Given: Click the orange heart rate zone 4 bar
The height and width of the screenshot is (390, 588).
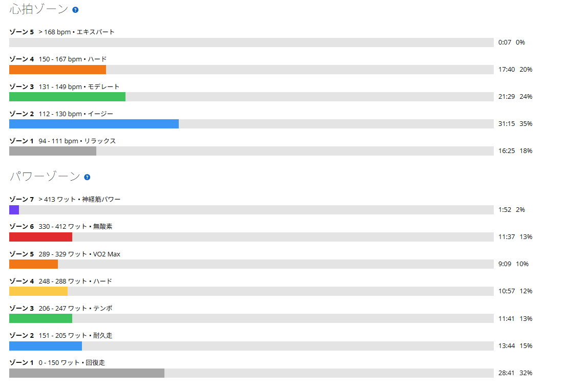Looking at the screenshot, I should click(x=57, y=70).
